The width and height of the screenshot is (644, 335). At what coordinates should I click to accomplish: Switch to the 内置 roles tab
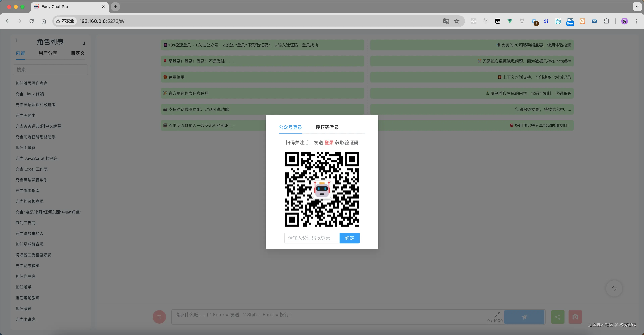20,53
